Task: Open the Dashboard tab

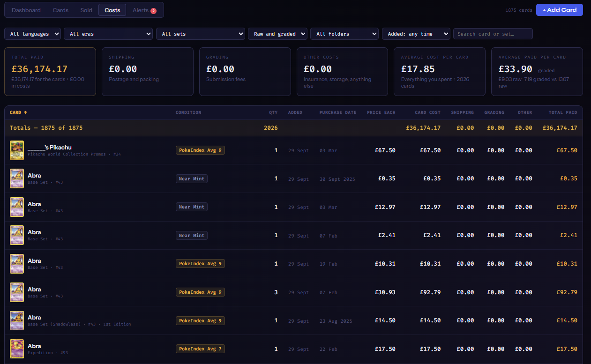Action: click(x=26, y=10)
